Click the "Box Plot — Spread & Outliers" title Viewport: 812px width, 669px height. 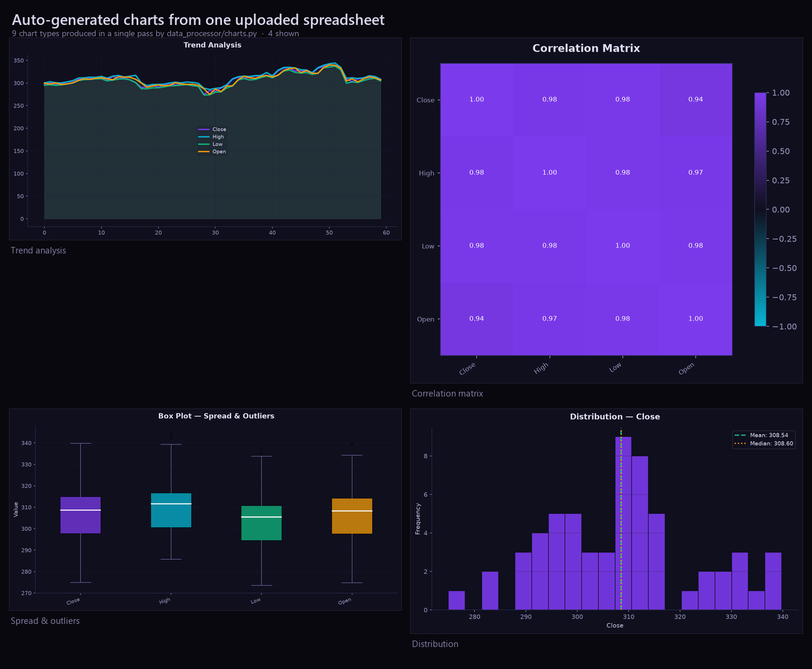pos(216,416)
